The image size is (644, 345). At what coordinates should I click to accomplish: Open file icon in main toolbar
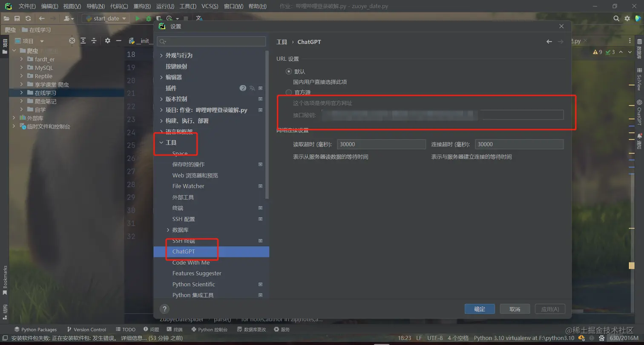point(6,18)
